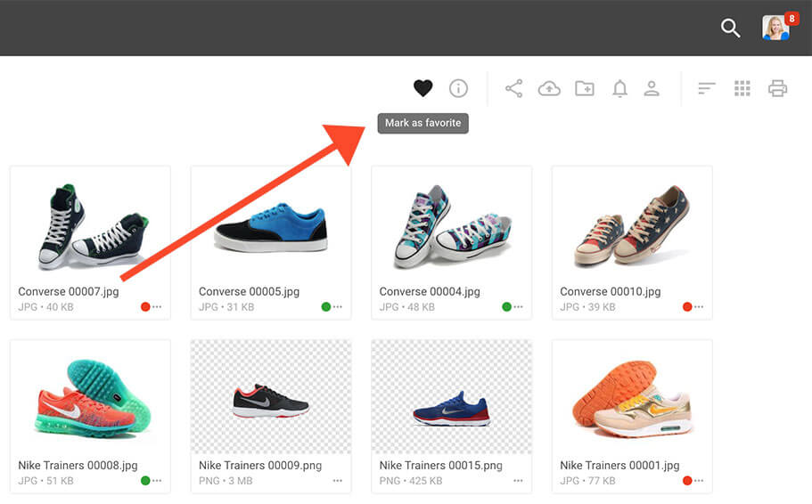Switch to the grid view icon
Image resolution: width=812 pixels, height=504 pixels.
[x=742, y=88]
